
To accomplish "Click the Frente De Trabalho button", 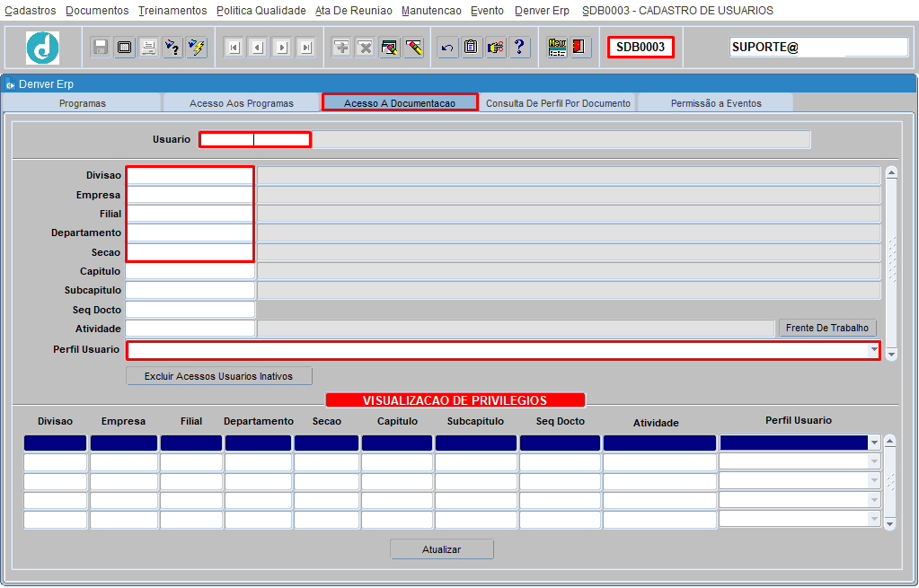I will tap(827, 328).
